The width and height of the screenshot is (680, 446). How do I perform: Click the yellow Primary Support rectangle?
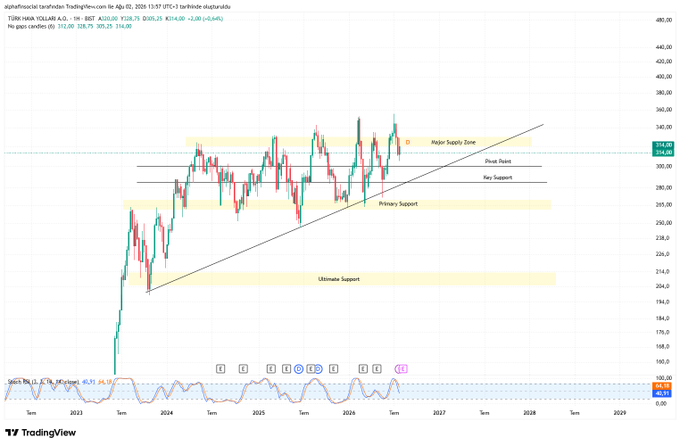click(337, 204)
